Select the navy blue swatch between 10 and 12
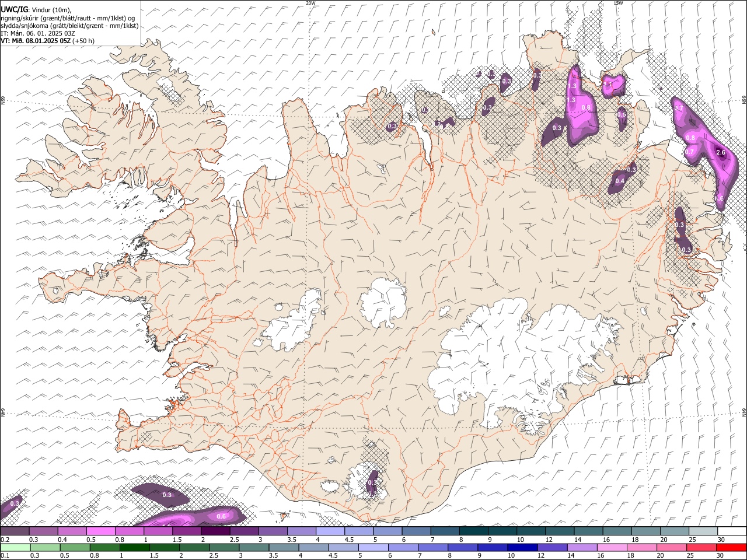 522,548
